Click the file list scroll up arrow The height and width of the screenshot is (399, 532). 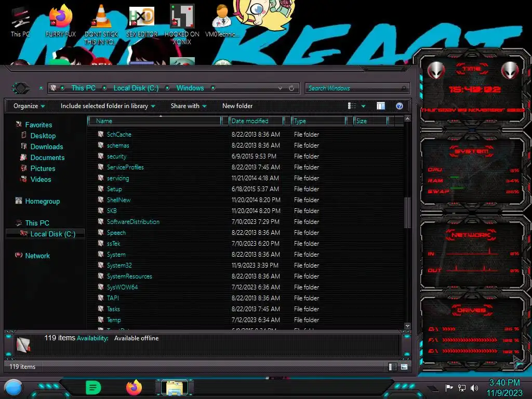tap(407, 119)
